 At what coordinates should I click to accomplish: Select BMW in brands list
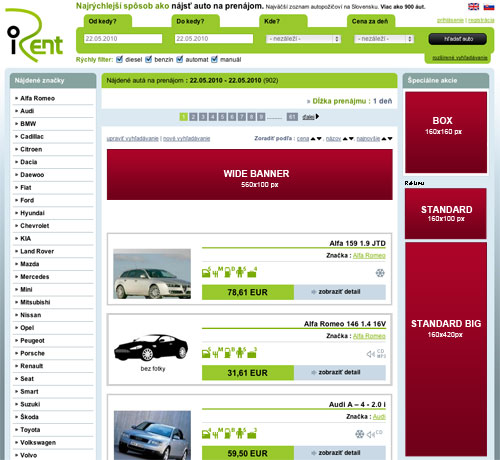pos(28,124)
